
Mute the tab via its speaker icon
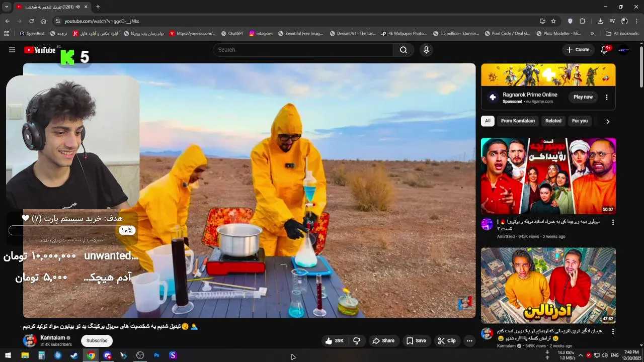[x=77, y=7]
